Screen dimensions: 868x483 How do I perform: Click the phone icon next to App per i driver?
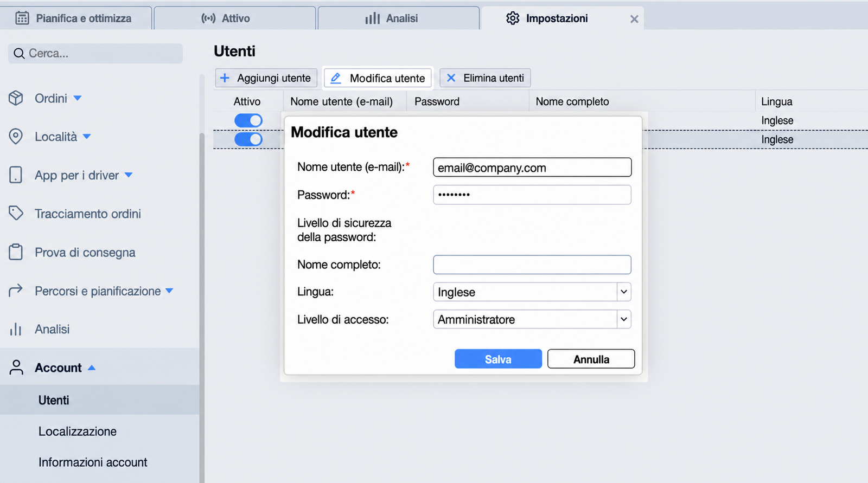(x=16, y=175)
